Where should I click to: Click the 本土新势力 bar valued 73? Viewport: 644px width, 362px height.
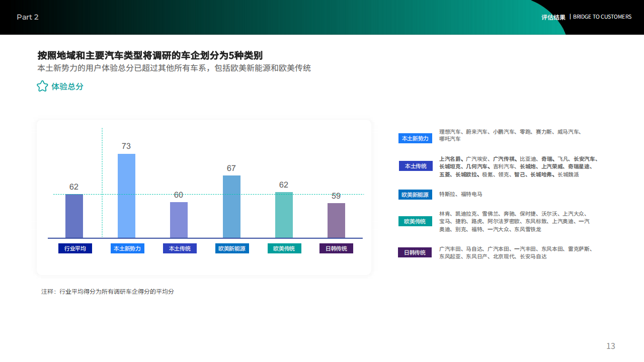pos(126,196)
